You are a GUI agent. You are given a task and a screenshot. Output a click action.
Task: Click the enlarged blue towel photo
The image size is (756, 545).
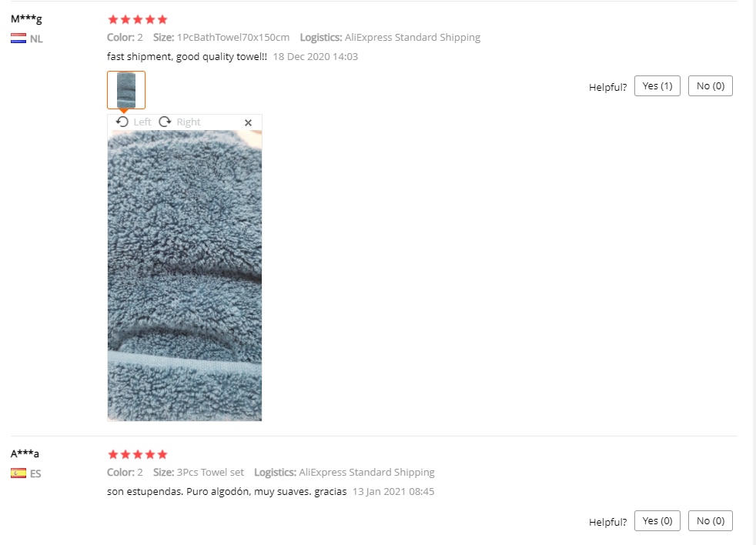185,276
